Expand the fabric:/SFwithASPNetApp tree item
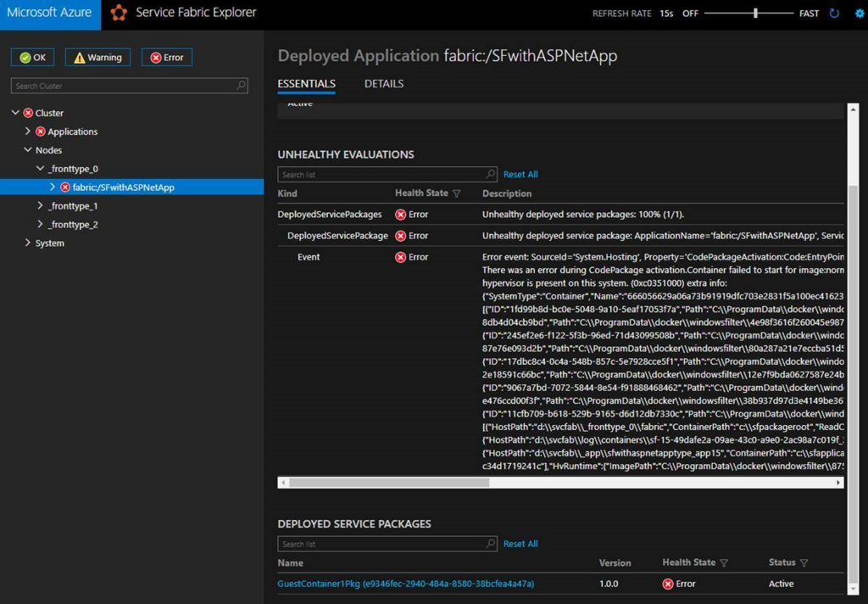 pyautogui.click(x=53, y=187)
